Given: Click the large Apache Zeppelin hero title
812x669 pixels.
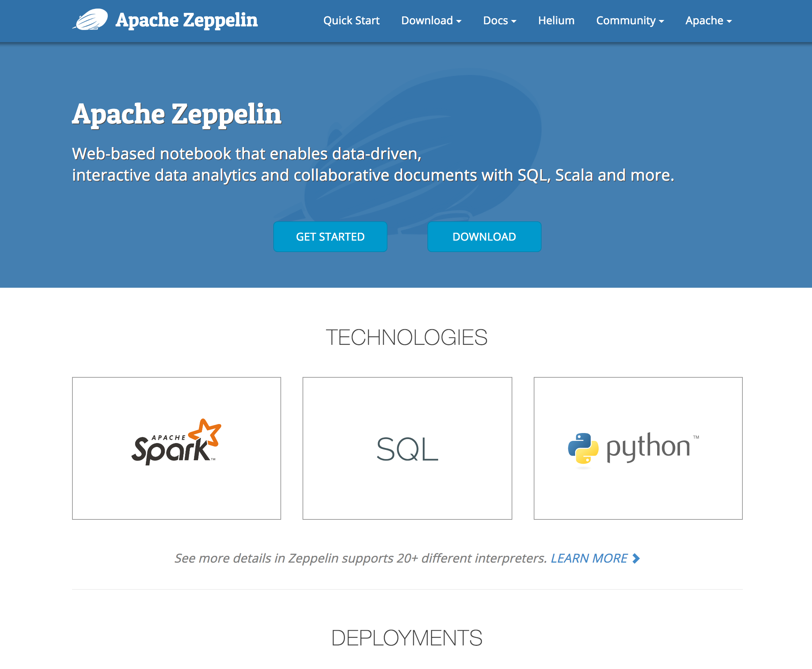Looking at the screenshot, I should coord(177,115).
